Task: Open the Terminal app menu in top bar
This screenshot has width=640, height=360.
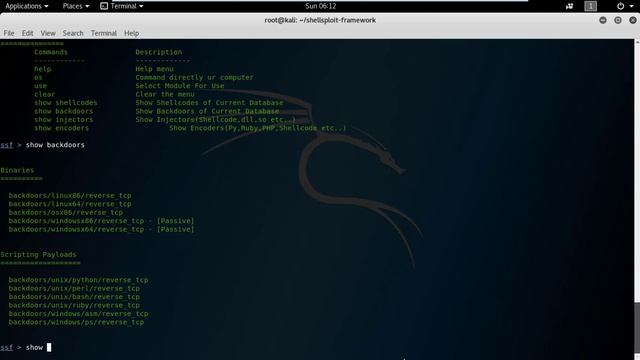Action: pos(122,6)
